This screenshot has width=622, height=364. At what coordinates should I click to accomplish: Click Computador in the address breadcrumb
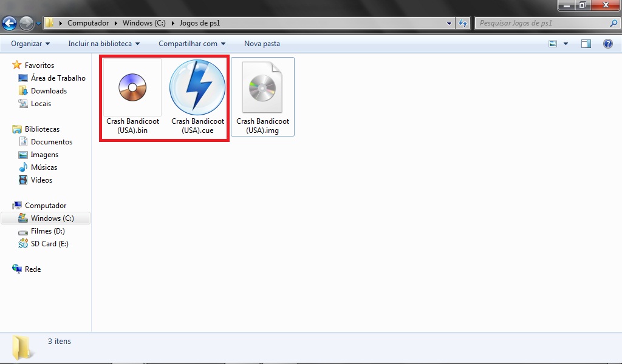[88, 24]
